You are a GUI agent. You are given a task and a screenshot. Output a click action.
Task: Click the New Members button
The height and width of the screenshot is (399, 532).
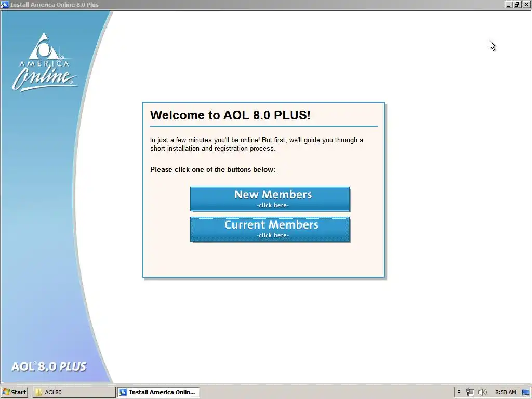(x=270, y=199)
